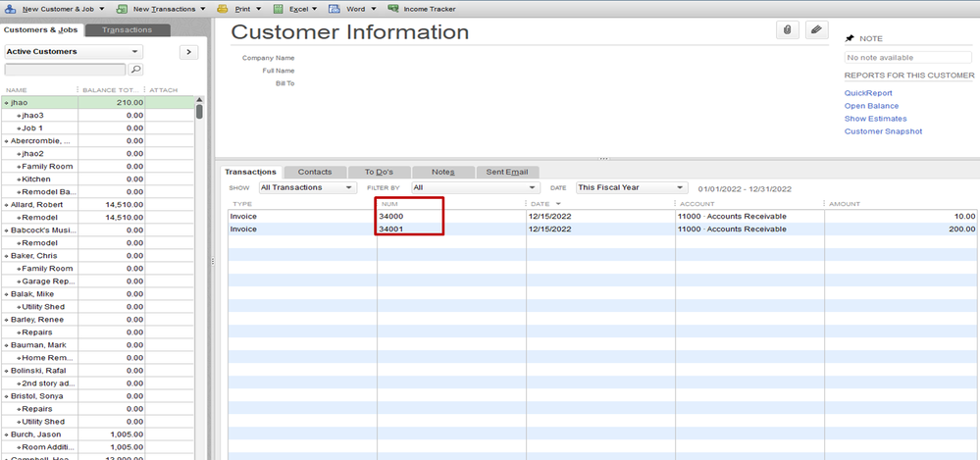Select the Balak, Mike customer row
The width and height of the screenshot is (980, 460).
pyautogui.click(x=97, y=293)
